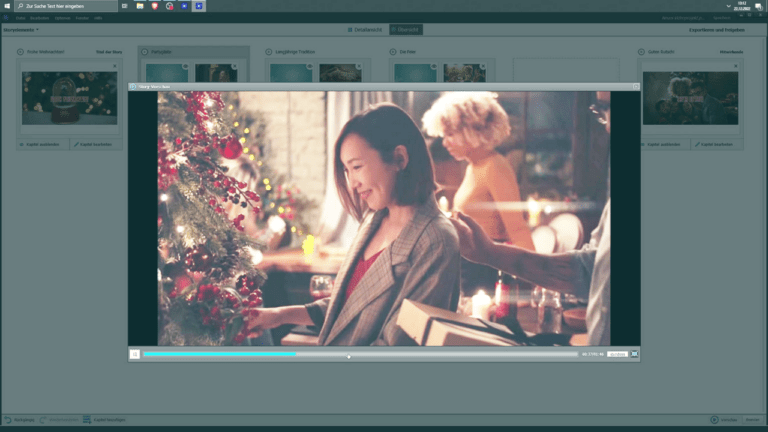Toggle visibility of Partygäste title clip
Viewport: 768px width, 432px height.
[185, 66]
